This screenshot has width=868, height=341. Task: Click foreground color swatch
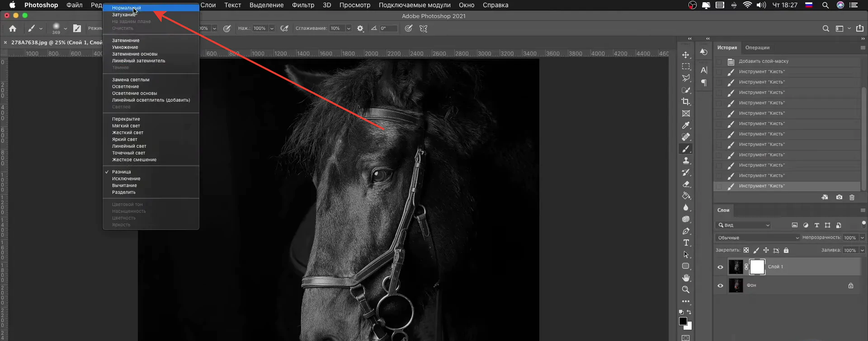683,321
